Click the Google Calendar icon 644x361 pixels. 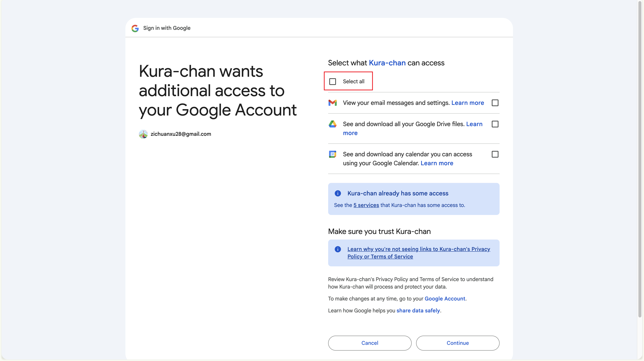332,154
